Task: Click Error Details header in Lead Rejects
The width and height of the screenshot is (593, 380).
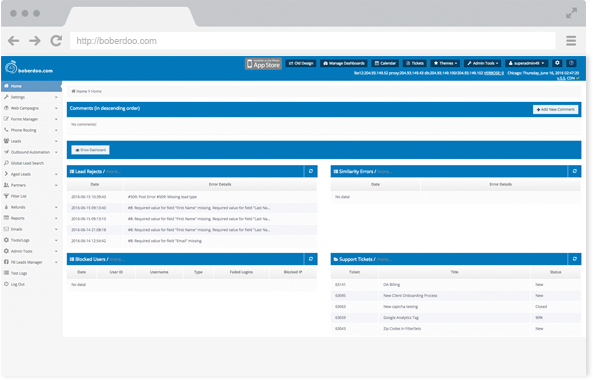Action: (220, 185)
